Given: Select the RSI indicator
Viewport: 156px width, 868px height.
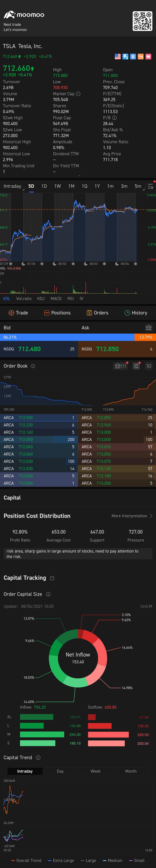Looking at the screenshot, I should coord(71,299).
